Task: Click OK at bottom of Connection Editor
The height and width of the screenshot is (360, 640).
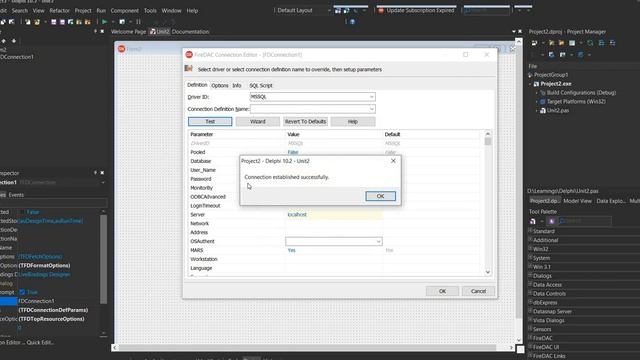Action: [x=442, y=291]
